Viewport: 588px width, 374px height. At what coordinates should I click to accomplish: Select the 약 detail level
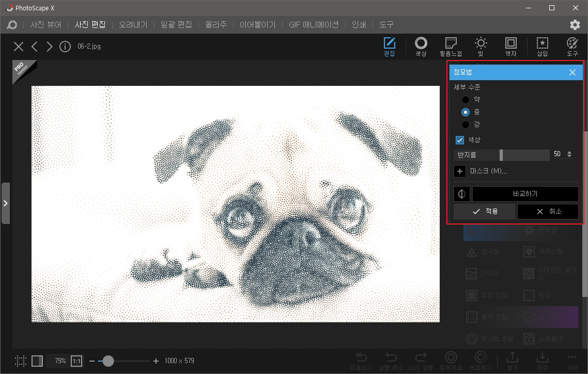466,99
